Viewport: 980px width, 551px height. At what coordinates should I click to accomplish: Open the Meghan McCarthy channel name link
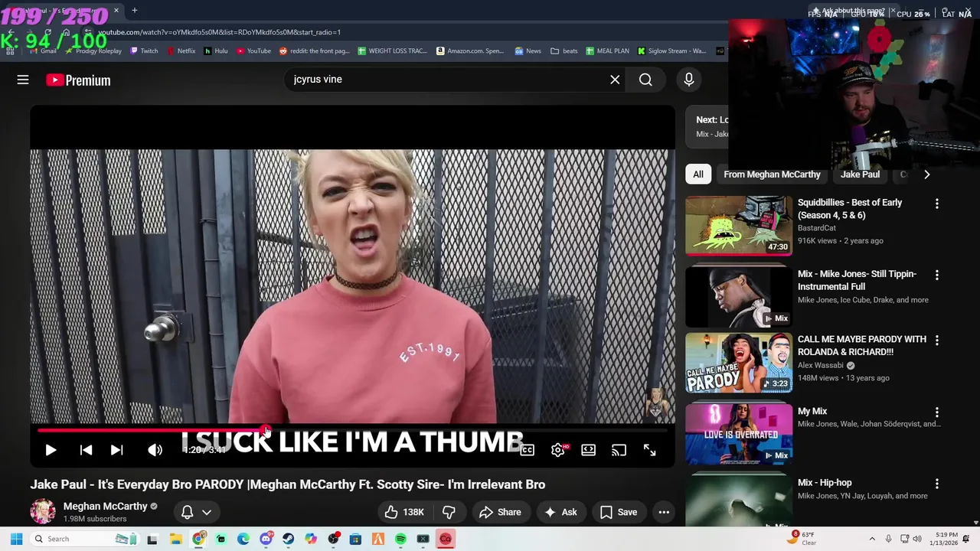[x=105, y=506]
